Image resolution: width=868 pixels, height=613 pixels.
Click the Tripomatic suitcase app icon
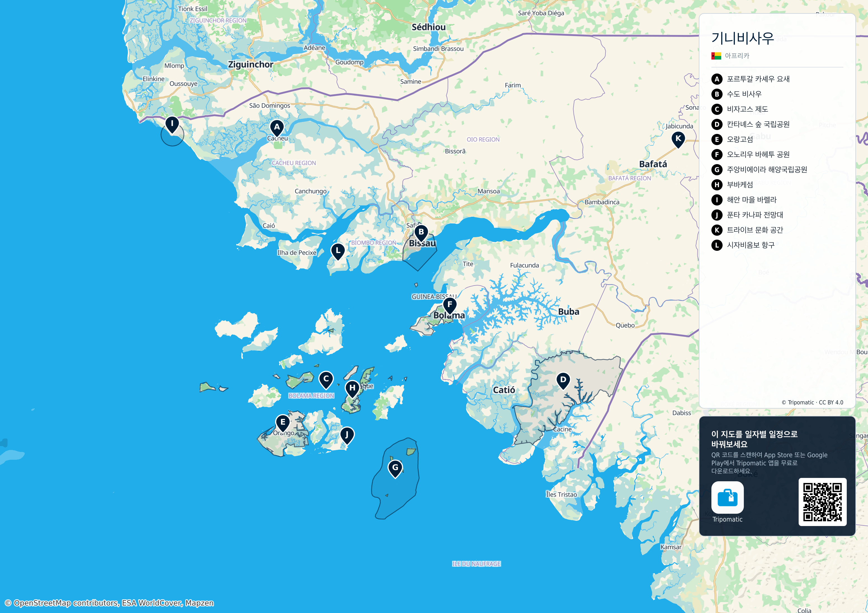pos(727,497)
